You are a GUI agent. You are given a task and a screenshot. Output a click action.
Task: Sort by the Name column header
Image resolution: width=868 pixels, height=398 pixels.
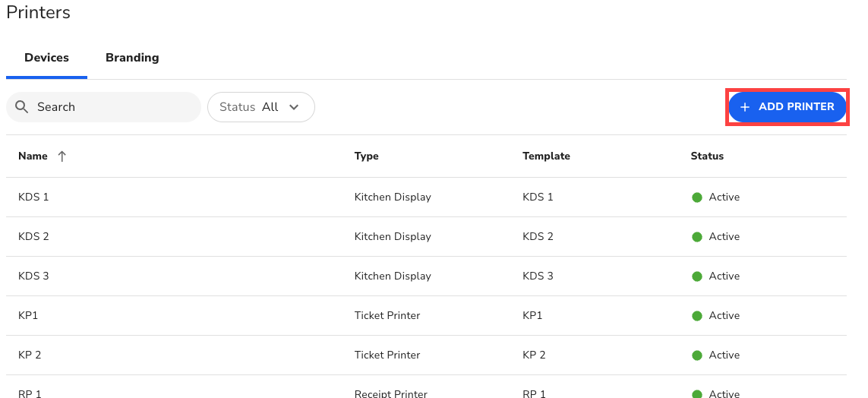click(x=33, y=156)
